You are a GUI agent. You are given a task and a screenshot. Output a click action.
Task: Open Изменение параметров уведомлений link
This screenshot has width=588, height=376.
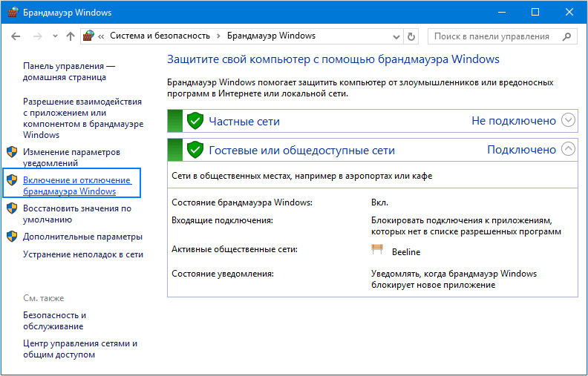[x=71, y=157]
